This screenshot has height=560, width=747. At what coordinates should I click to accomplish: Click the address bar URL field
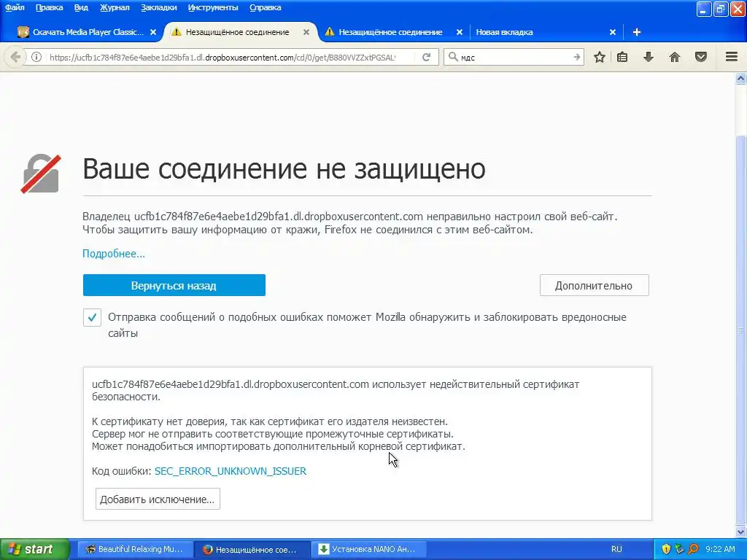pyautogui.click(x=222, y=57)
